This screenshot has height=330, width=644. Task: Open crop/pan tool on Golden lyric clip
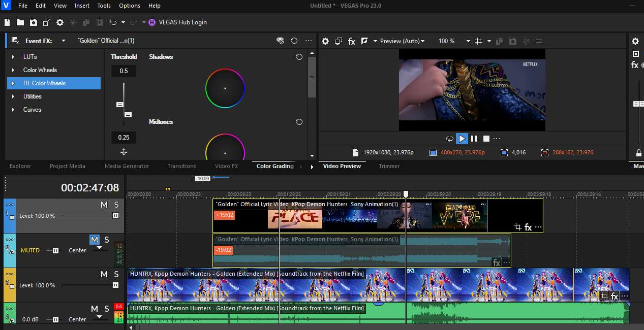point(517,227)
